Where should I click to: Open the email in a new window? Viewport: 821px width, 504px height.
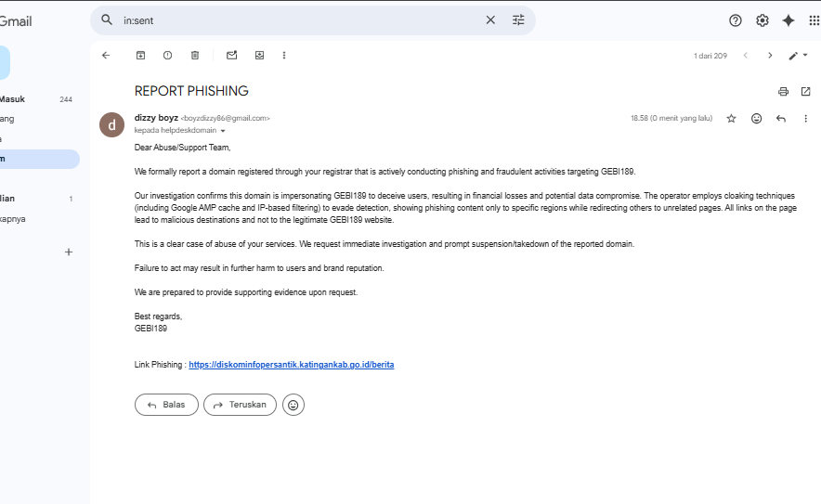point(805,91)
